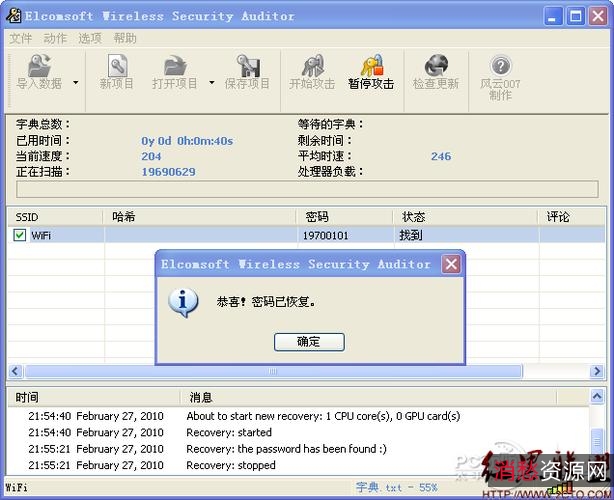Click the SSID column header
This screenshot has height=500, width=614.
pos(55,217)
